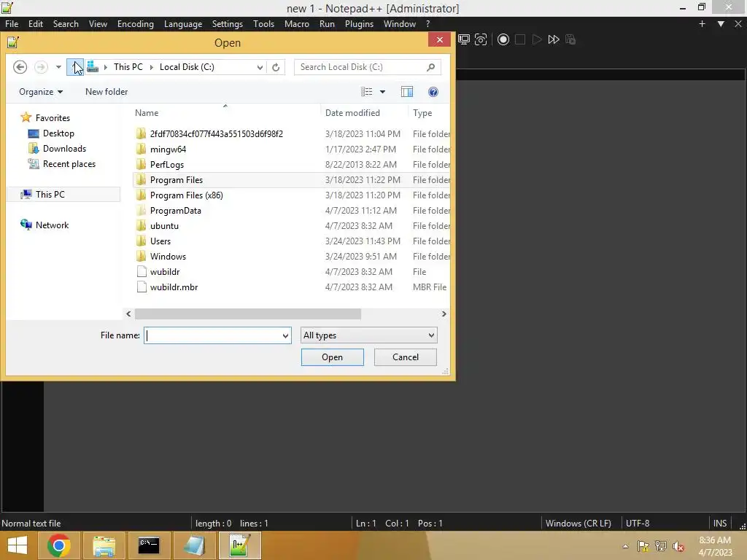Run a macro multiple times icon
This screenshot has width=747, height=560.
click(x=554, y=39)
